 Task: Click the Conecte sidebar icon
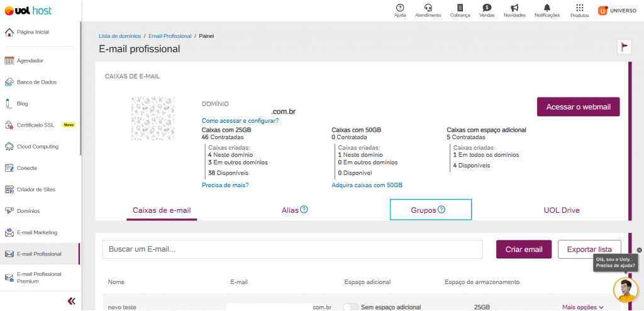pos(9,168)
